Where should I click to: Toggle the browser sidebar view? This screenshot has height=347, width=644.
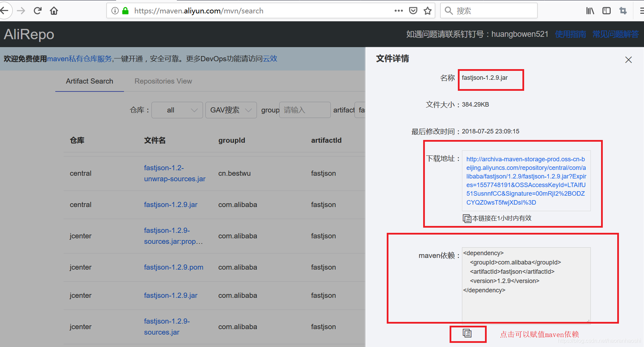pyautogui.click(x=607, y=11)
